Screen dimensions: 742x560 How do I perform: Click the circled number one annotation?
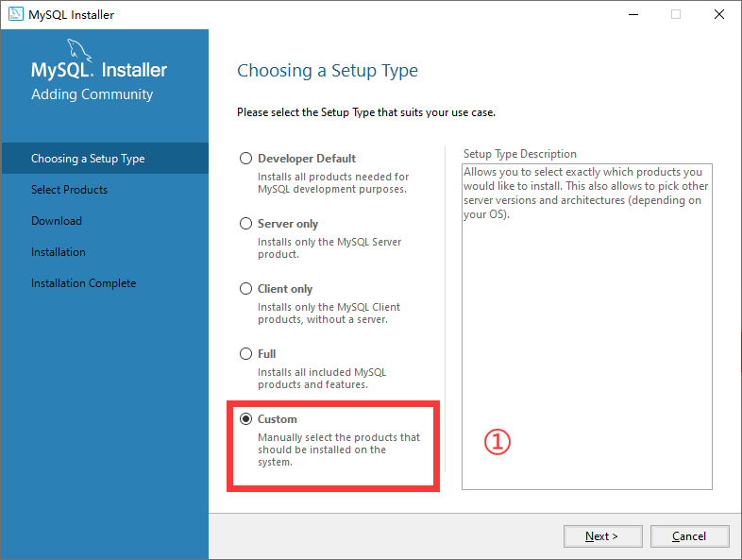497,442
